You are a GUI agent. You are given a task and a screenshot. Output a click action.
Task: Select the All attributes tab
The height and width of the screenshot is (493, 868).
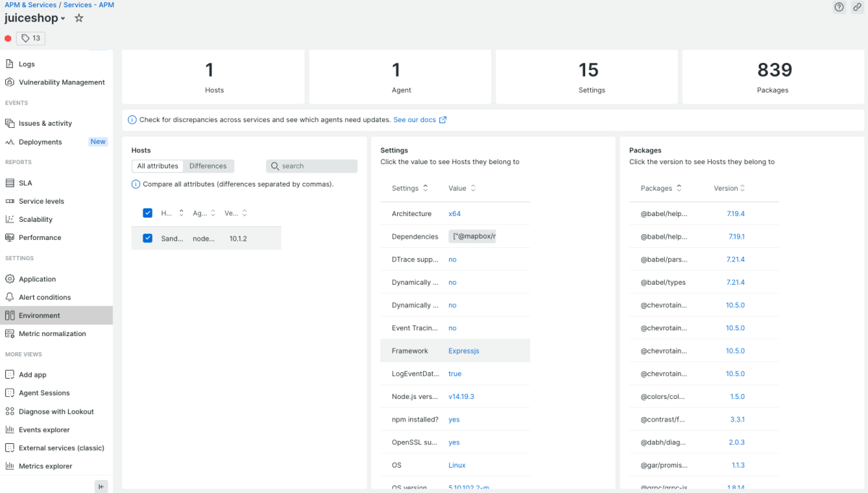click(x=158, y=166)
